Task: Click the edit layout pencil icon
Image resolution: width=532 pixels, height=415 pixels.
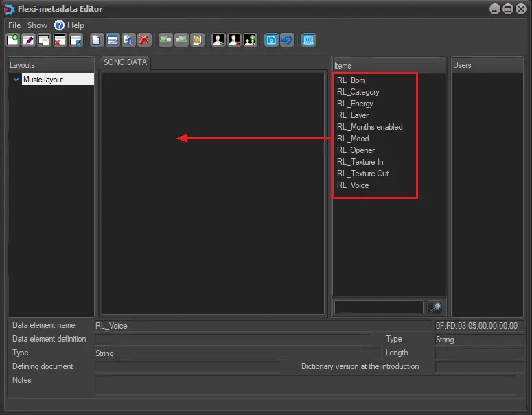Action: click(x=28, y=40)
